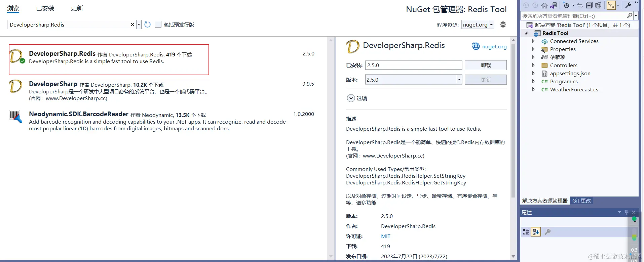Expand the Properties tree node

pyautogui.click(x=533, y=49)
